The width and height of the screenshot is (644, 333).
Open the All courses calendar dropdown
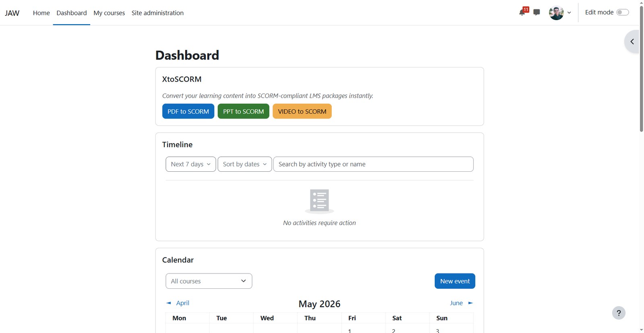(x=209, y=281)
